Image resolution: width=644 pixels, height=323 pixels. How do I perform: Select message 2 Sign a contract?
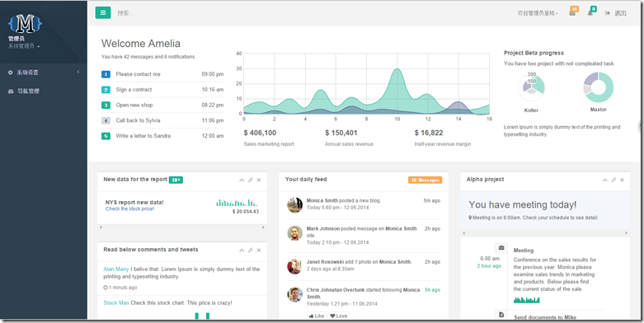pyautogui.click(x=162, y=90)
